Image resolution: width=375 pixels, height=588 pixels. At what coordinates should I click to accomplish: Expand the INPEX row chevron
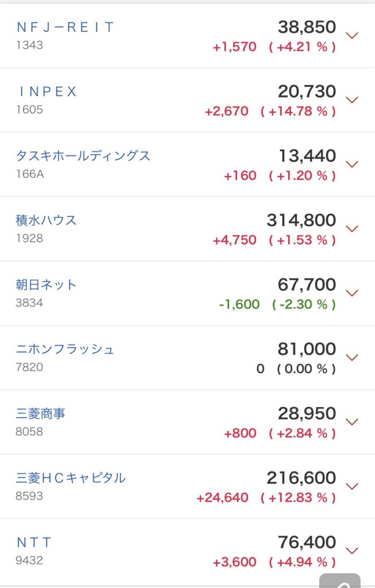352,100
